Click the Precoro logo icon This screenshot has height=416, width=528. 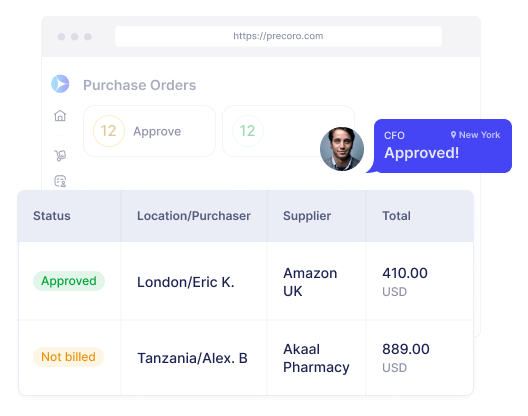click(x=60, y=84)
